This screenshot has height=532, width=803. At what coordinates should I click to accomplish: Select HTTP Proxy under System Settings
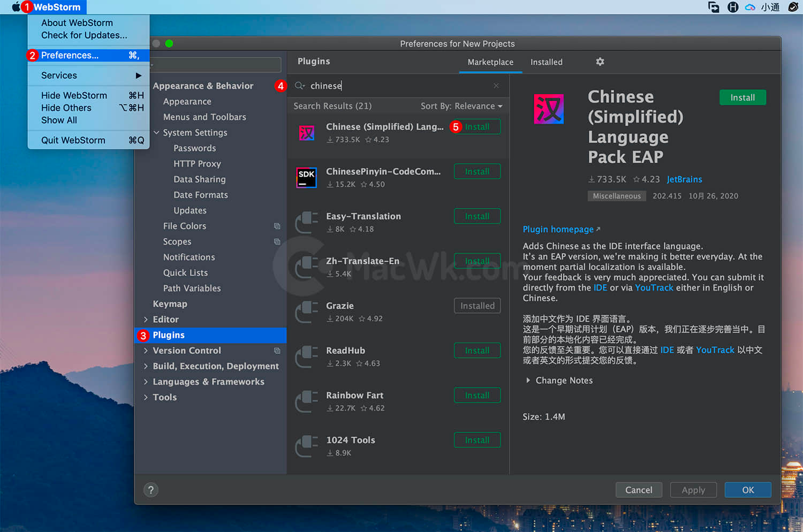[197, 164]
